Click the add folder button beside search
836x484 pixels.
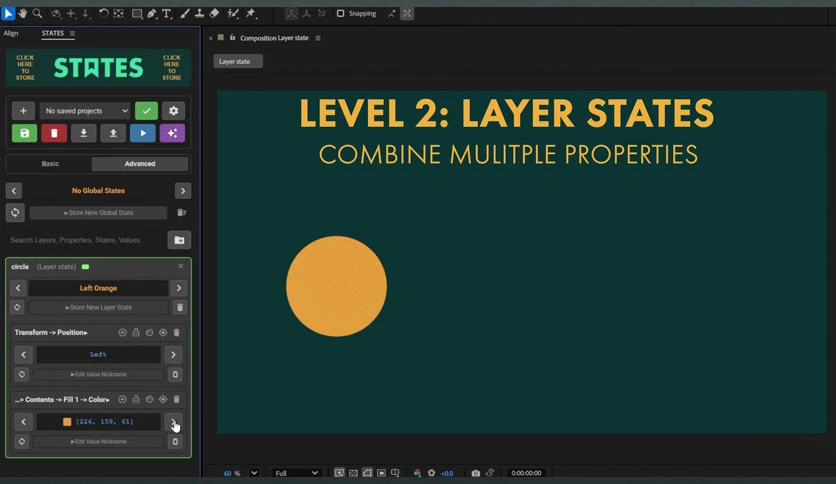click(179, 240)
